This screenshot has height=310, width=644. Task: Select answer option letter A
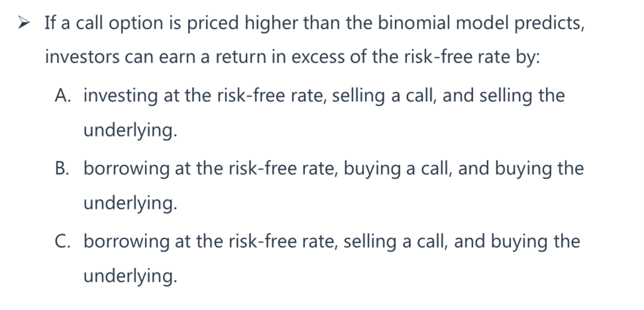click(x=64, y=97)
